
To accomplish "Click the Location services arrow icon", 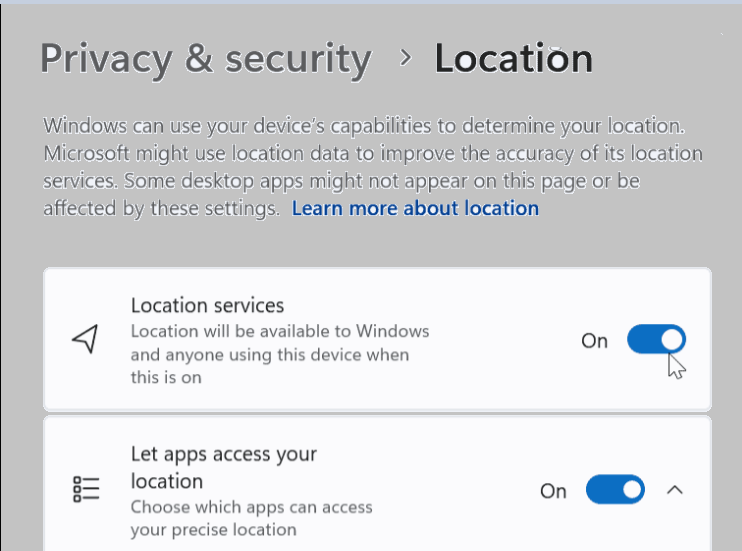I will (86, 340).
